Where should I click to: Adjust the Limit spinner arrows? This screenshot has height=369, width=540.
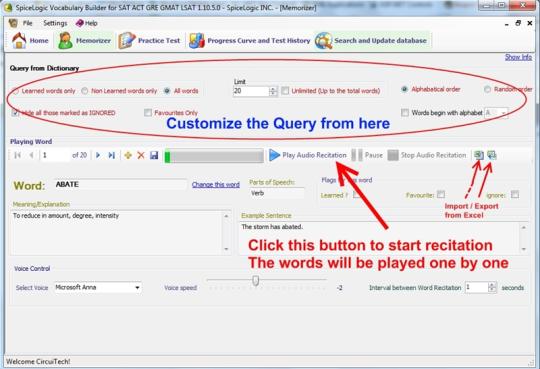click(273, 91)
